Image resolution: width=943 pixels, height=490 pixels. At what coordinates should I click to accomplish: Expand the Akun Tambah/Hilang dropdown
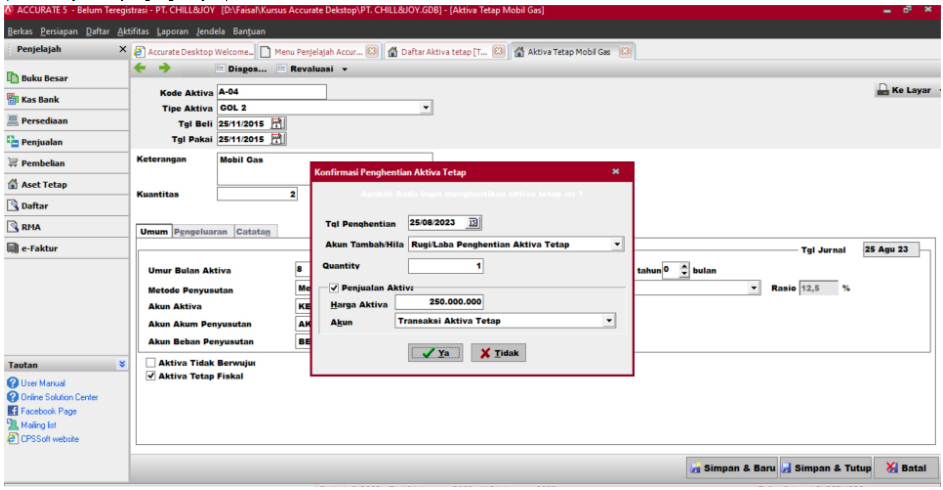[616, 244]
